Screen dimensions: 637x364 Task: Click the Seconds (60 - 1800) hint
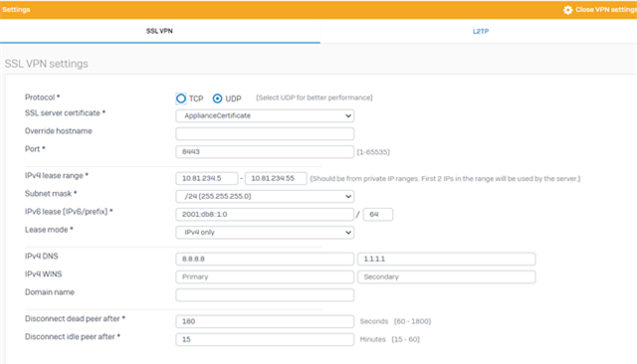(x=395, y=321)
